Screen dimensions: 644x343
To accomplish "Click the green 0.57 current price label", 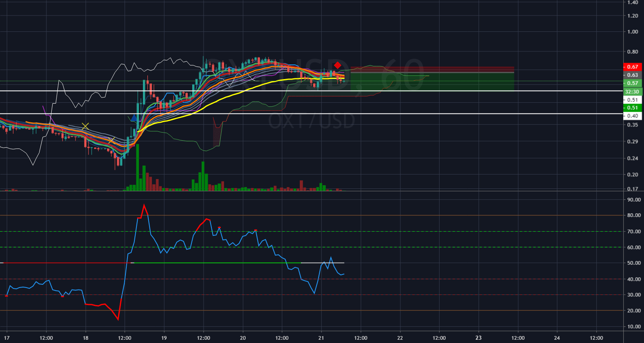I will 632,83.
